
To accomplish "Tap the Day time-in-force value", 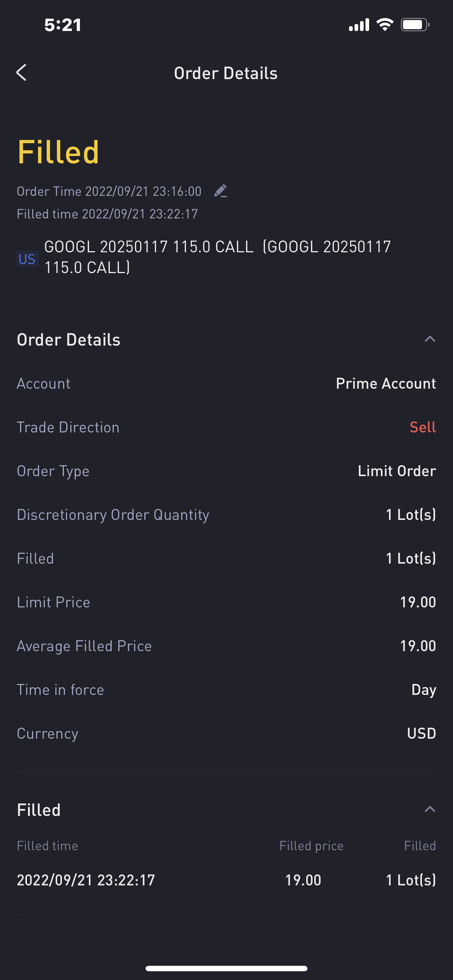I will click(x=423, y=690).
